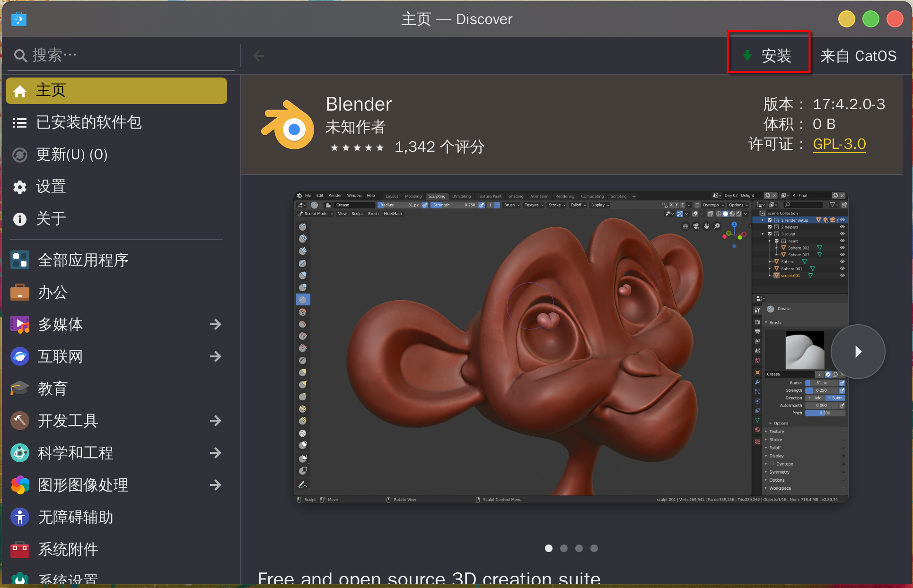The image size is (913, 588).
Task: Click the Discover app icon in title bar
Action: tap(19, 19)
